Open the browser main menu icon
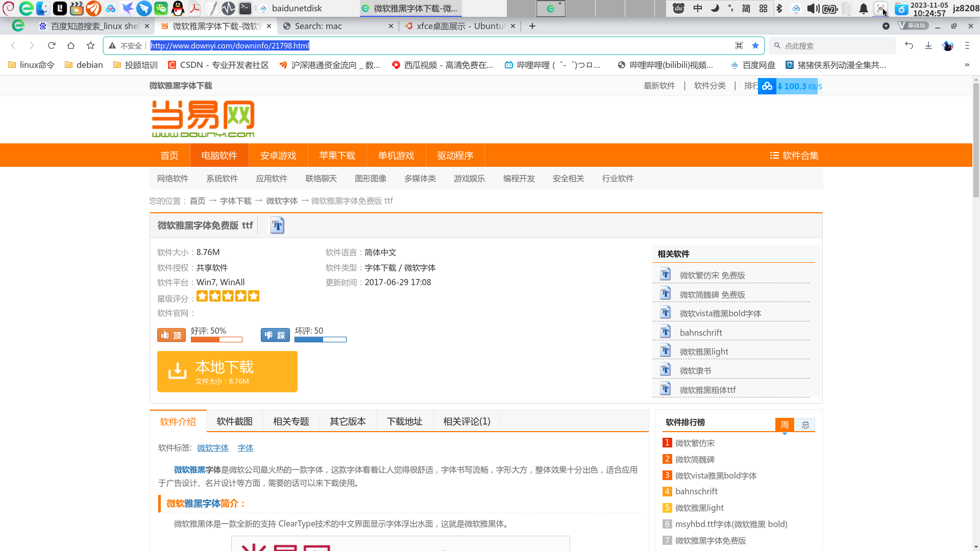The image size is (980, 551). click(x=967, y=45)
